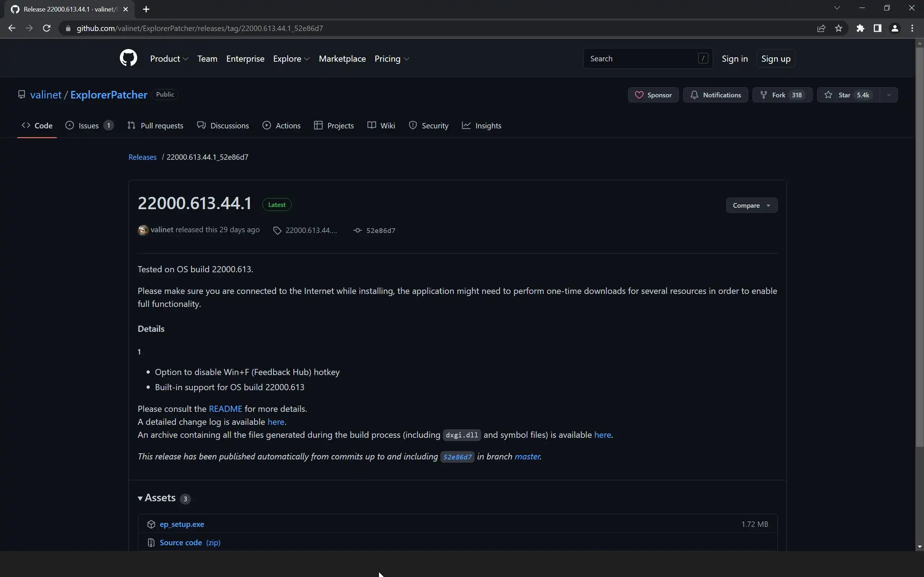The image size is (924, 577).
Task: Open Chrome extensions puzzle icon
Action: [x=860, y=28]
